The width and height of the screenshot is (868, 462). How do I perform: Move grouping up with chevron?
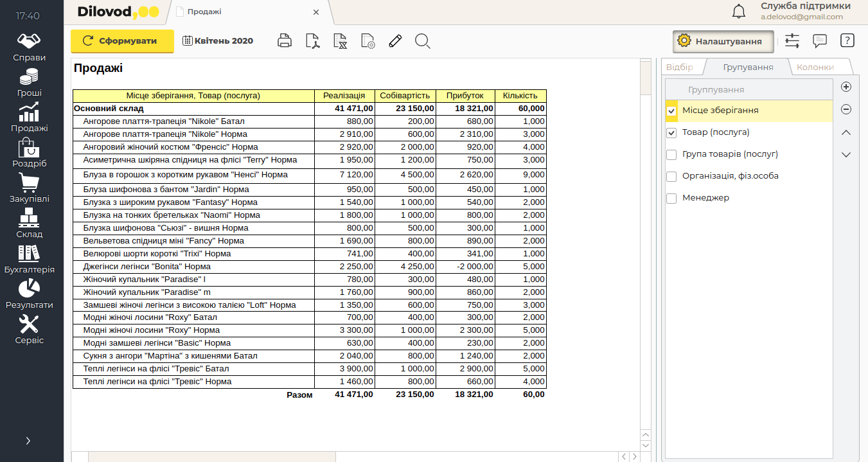(x=846, y=132)
